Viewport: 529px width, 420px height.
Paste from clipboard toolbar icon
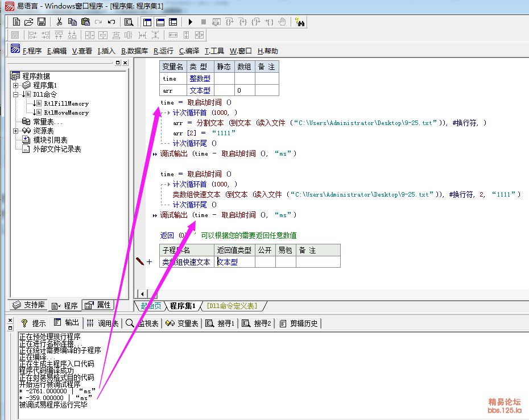pyautogui.click(x=85, y=22)
